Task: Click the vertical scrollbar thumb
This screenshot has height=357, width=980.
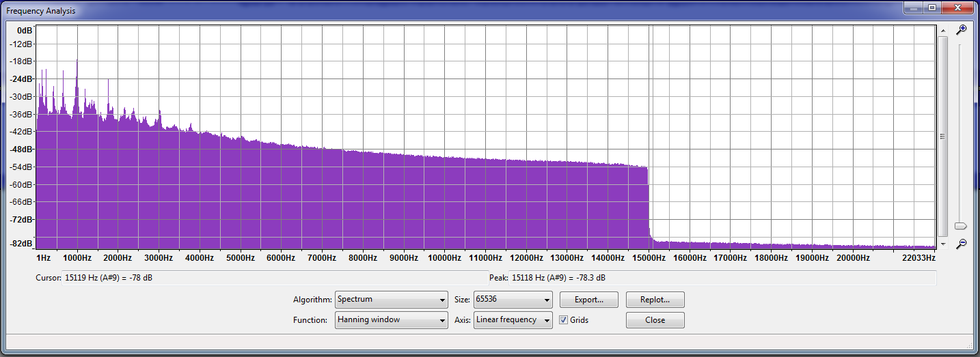Action: click(x=943, y=136)
